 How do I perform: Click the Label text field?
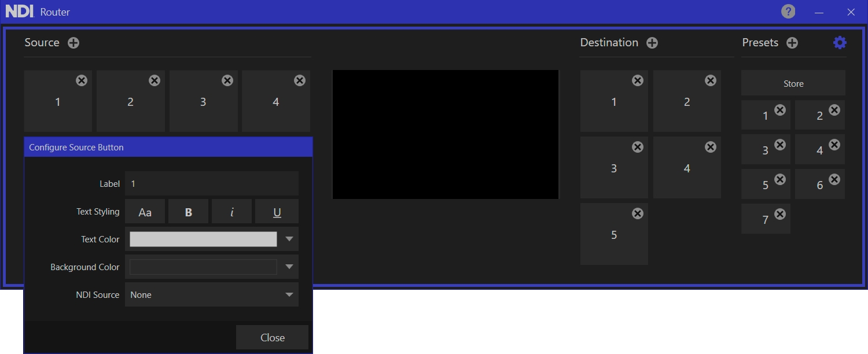point(211,183)
